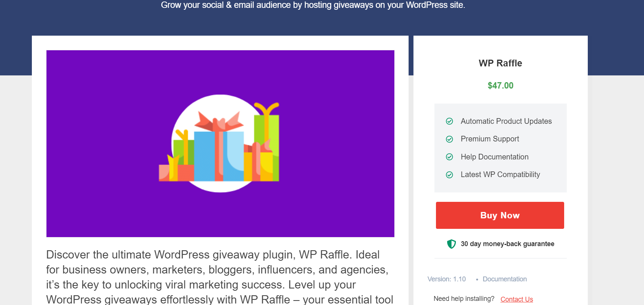Select the $47.00 price text
Viewport: 644px width, 305px height.
[x=500, y=86]
